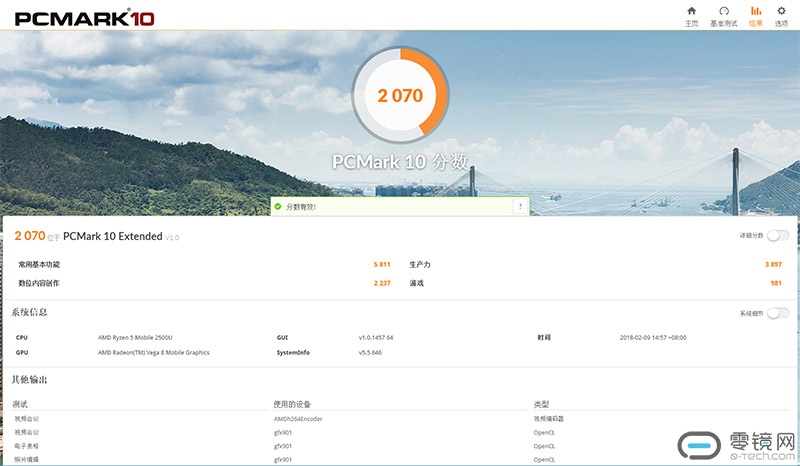The height and width of the screenshot is (466, 800).
Task: Open the Options tab (选项)
Action: [781, 16]
